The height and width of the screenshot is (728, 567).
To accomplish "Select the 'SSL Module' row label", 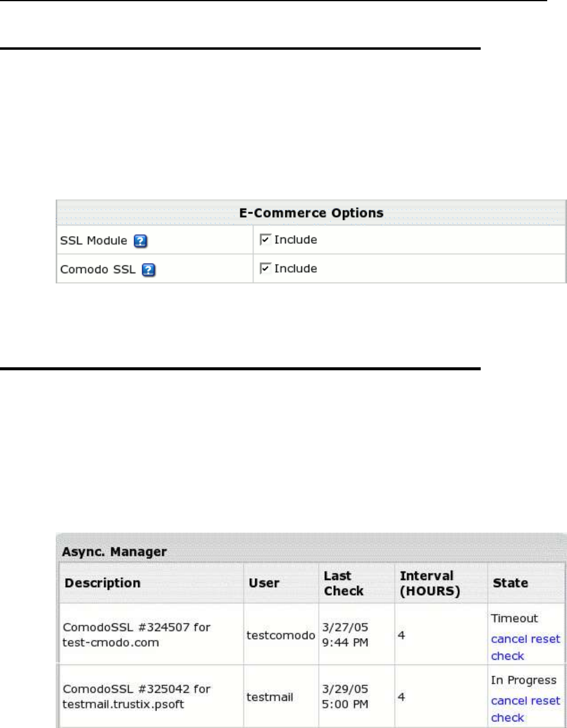I will pos(94,241).
